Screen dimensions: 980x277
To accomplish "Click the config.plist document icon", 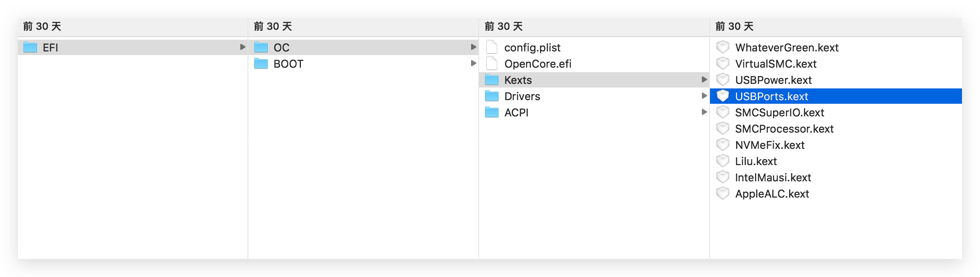I will tap(492, 47).
